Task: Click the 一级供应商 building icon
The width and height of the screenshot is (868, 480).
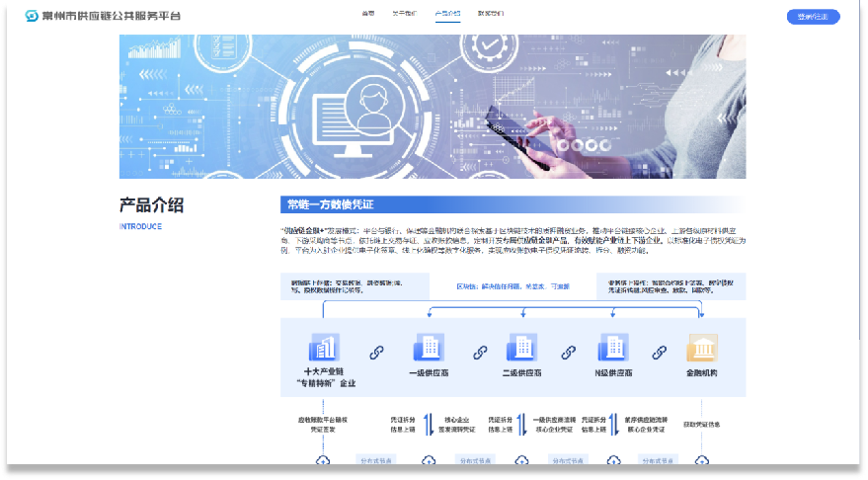Action: [x=429, y=348]
